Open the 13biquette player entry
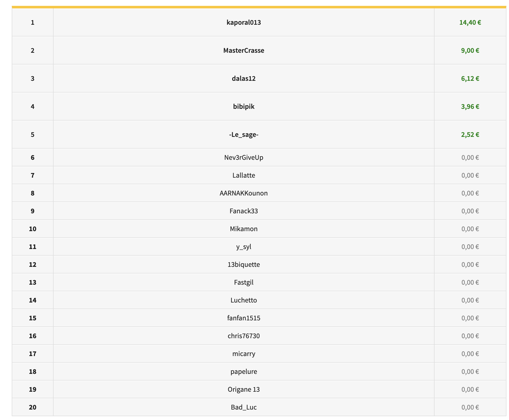Screen dimensions: 509x420 coord(244,265)
